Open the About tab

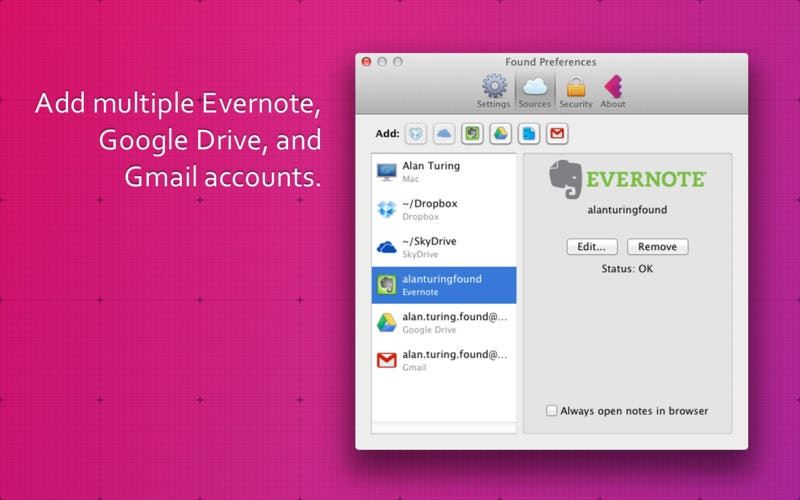(x=613, y=91)
